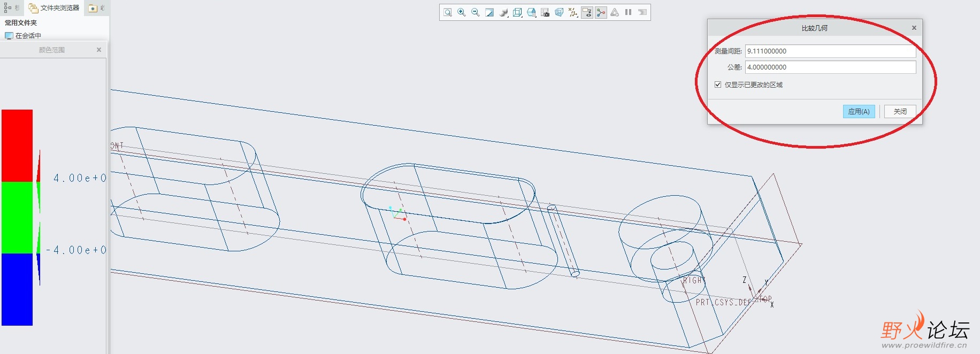Click the Pause simulation icon
The image size is (980, 354).
pos(629,12)
